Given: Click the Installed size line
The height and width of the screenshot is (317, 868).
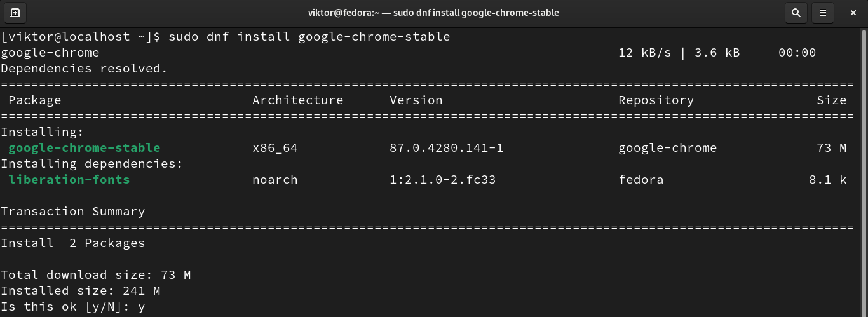Looking at the screenshot, I should pyautogui.click(x=80, y=291).
